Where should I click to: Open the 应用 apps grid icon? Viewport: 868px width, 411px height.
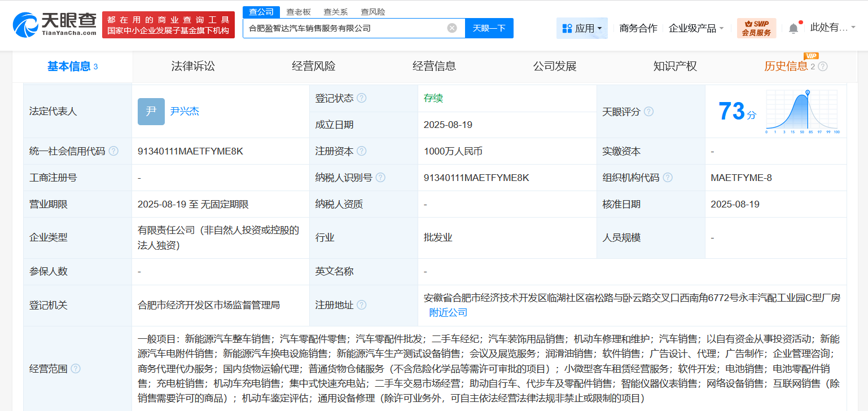click(566, 28)
